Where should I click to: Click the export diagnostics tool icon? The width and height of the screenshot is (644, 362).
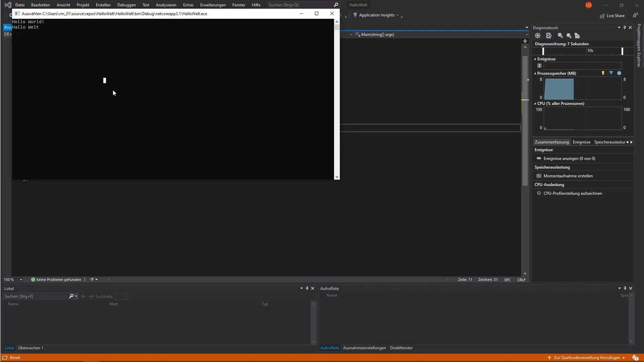pos(549,36)
